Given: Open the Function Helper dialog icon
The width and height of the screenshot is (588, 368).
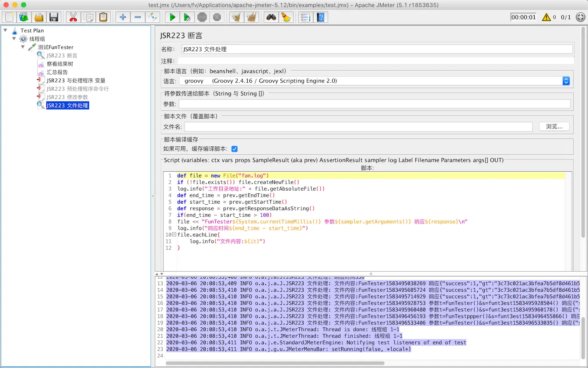Looking at the screenshot, I should coord(305,17).
